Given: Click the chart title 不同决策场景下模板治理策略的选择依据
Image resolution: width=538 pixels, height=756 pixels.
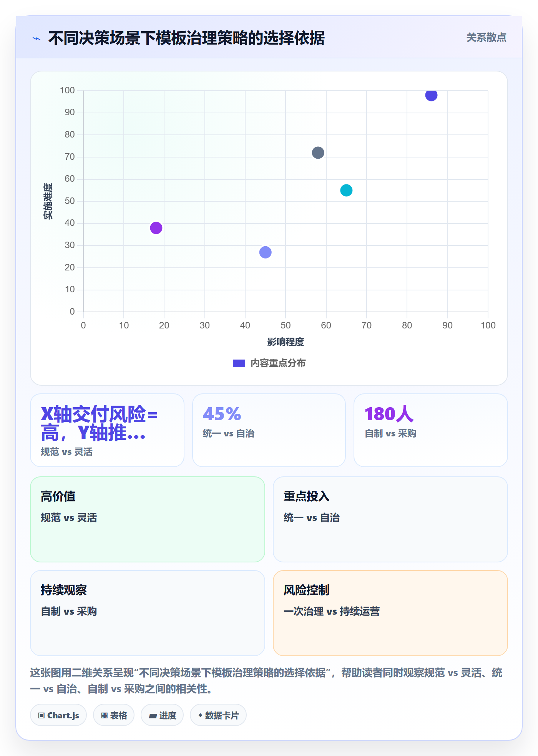Looking at the screenshot, I should point(186,38).
